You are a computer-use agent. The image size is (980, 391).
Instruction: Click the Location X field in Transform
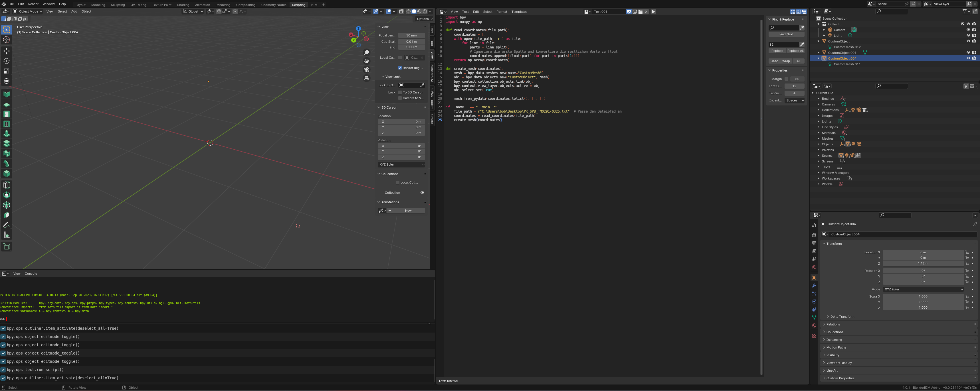(x=923, y=252)
